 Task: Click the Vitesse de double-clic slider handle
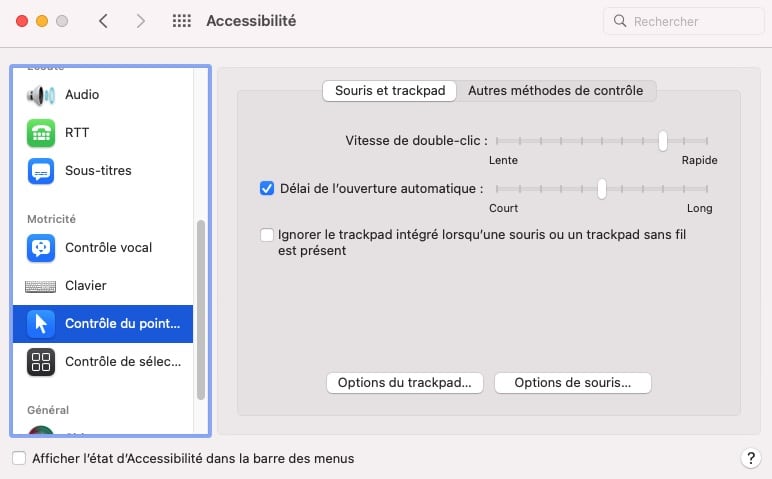[663, 141]
